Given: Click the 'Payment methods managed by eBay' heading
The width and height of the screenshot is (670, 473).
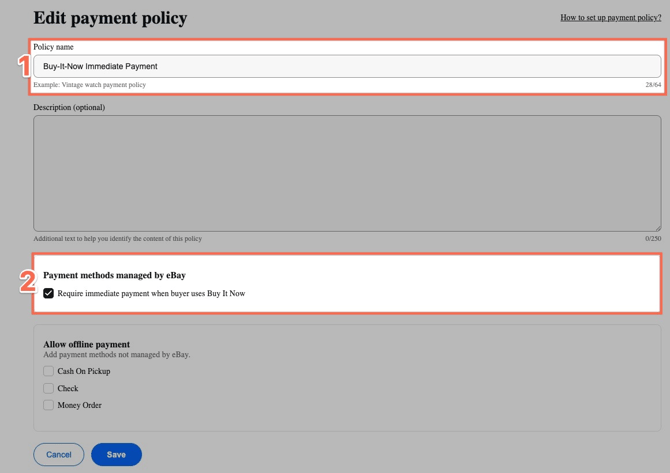Looking at the screenshot, I should pyautogui.click(x=114, y=275).
